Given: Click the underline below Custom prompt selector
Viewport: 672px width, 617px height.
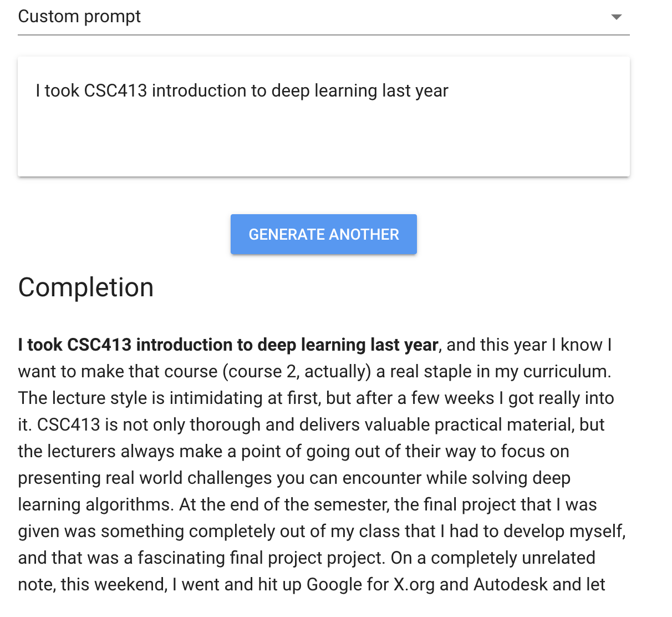Looking at the screenshot, I should click(x=324, y=35).
